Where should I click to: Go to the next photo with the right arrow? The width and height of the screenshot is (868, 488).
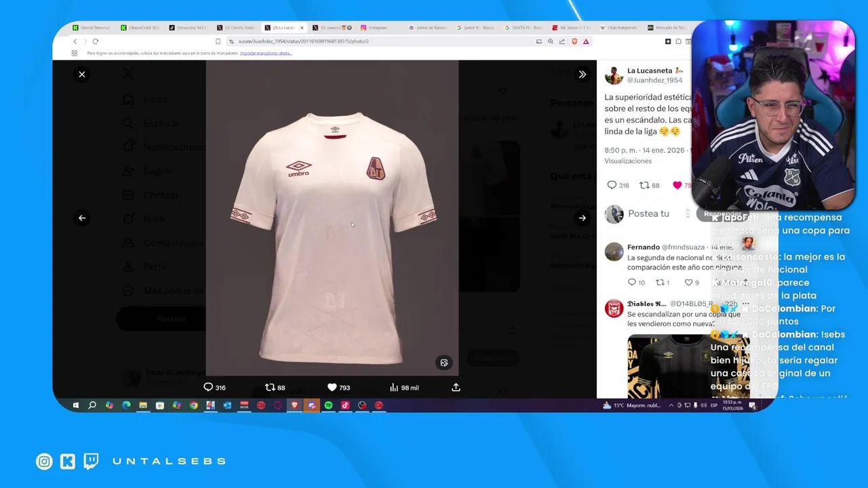tap(582, 218)
